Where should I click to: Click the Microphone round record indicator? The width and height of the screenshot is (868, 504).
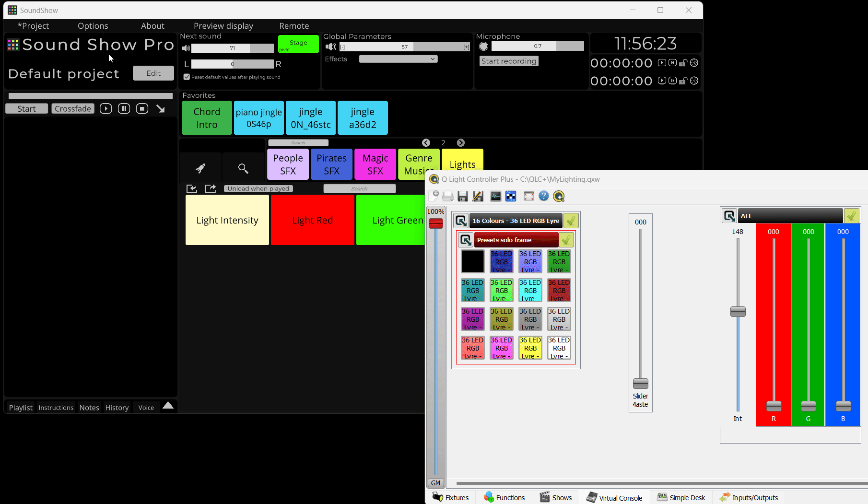pos(483,47)
